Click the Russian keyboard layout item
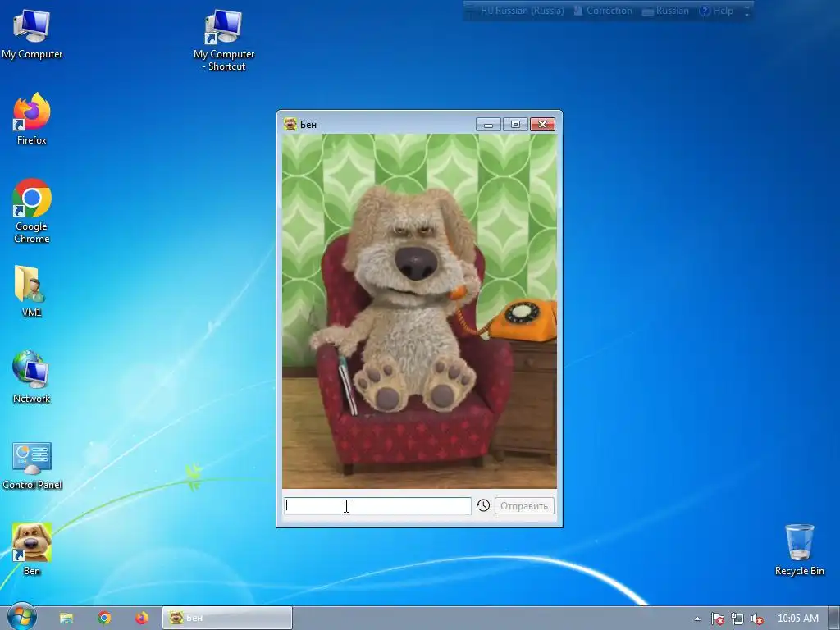 click(665, 11)
